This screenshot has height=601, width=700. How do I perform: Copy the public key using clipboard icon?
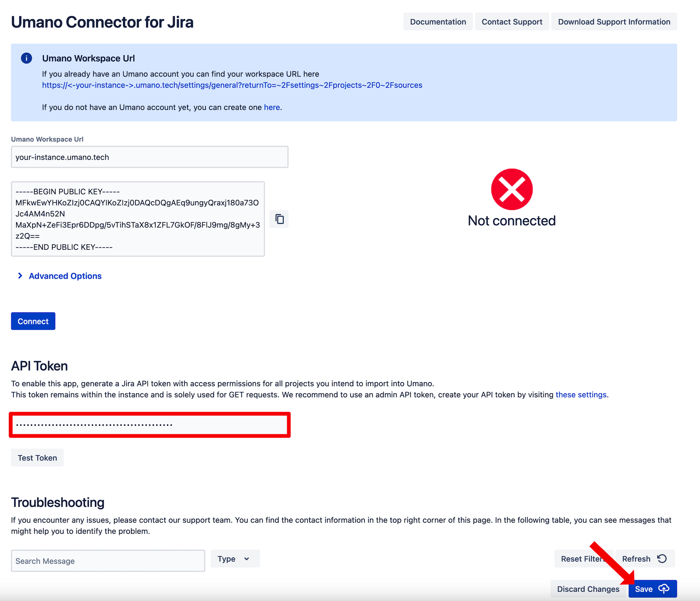pyautogui.click(x=279, y=219)
